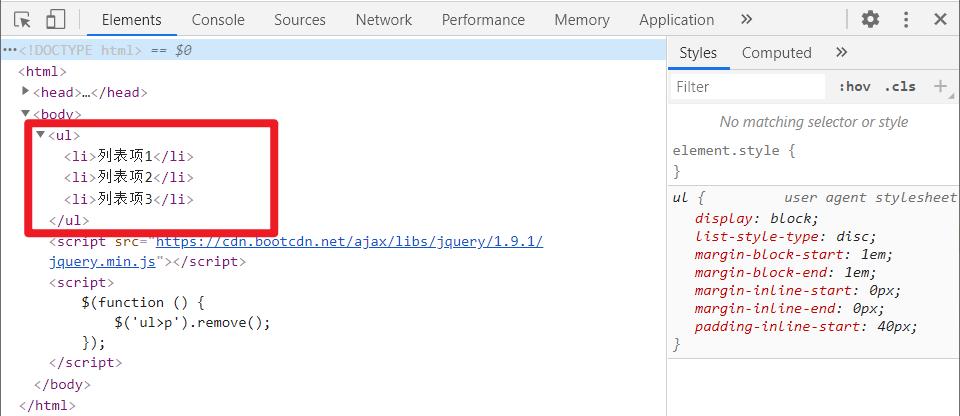Show more DevTools tabs chevron
This screenshot has width=960, height=416.
pos(746,20)
